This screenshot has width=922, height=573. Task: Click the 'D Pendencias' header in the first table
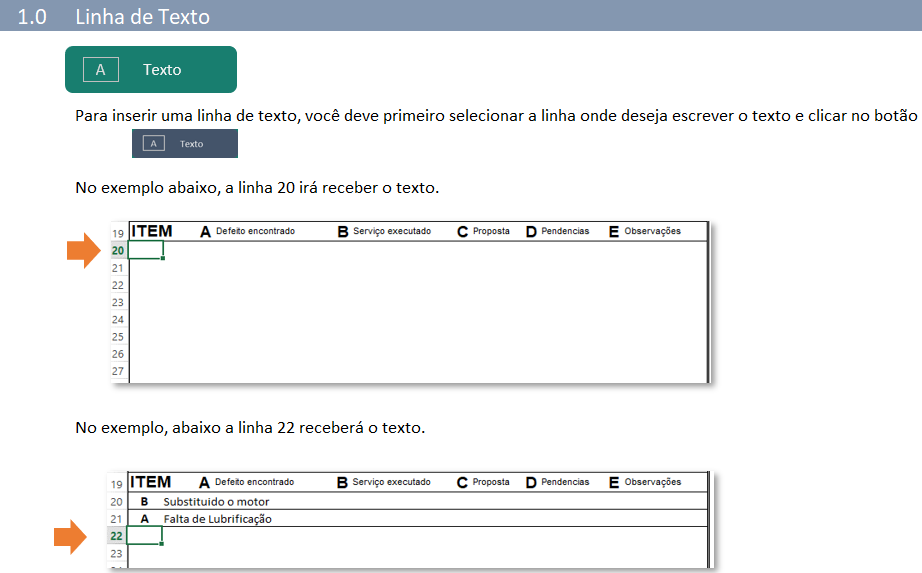pyautogui.click(x=557, y=231)
